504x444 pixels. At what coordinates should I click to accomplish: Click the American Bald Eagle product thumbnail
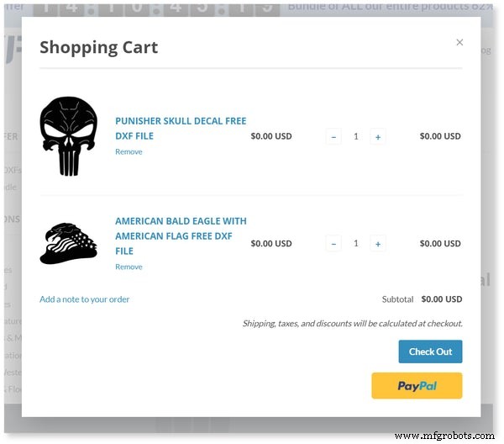(x=69, y=244)
